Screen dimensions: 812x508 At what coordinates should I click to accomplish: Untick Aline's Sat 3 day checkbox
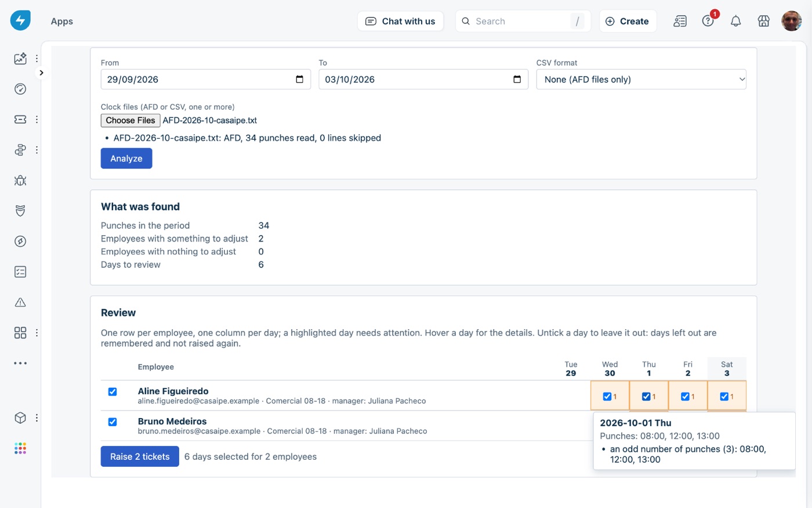click(x=723, y=397)
